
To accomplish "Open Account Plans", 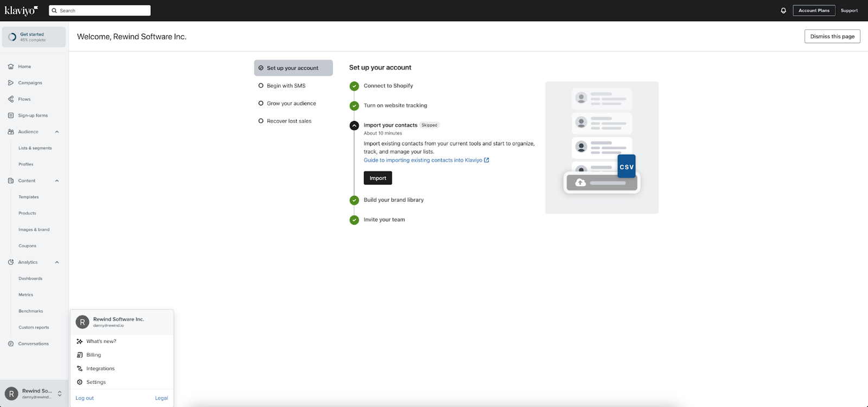I will click(x=814, y=10).
